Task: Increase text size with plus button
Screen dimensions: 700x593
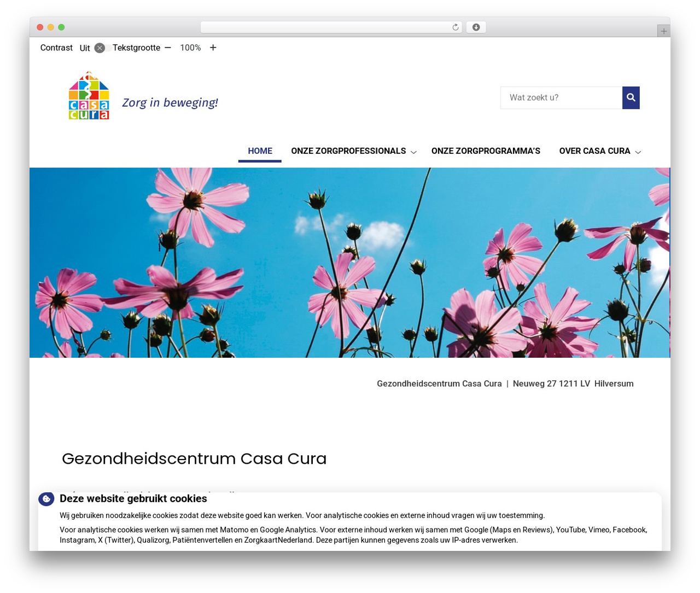Action: click(213, 48)
